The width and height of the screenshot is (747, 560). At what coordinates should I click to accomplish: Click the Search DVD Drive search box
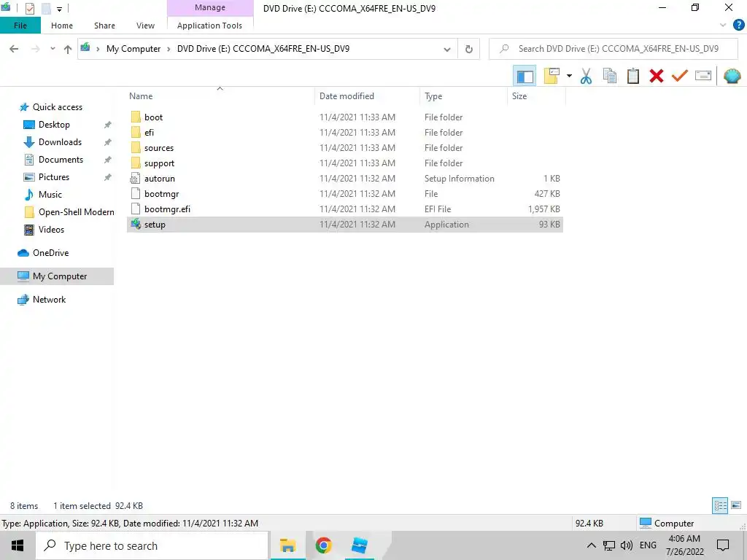[x=613, y=49]
